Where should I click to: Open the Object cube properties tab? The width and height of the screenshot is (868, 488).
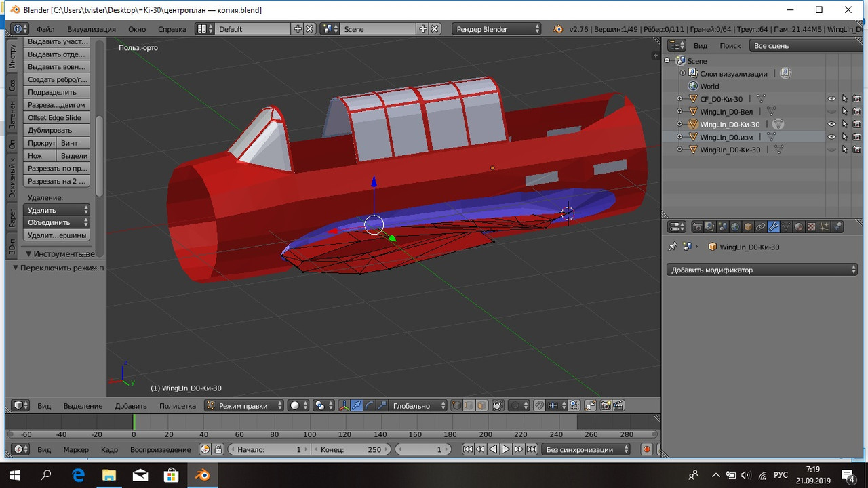(x=748, y=227)
